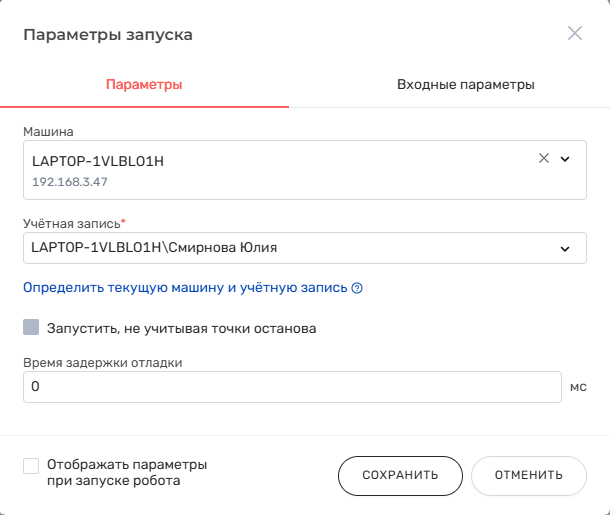Click the help icon beside the detect link
Image resolution: width=610 pixels, height=515 pixels.
pyautogui.click(x=357, y=288)
